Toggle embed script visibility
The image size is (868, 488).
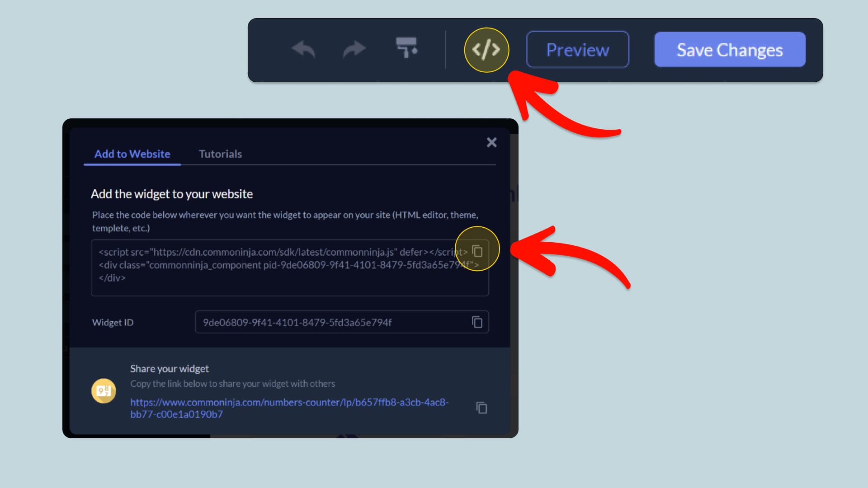(486, 50)
